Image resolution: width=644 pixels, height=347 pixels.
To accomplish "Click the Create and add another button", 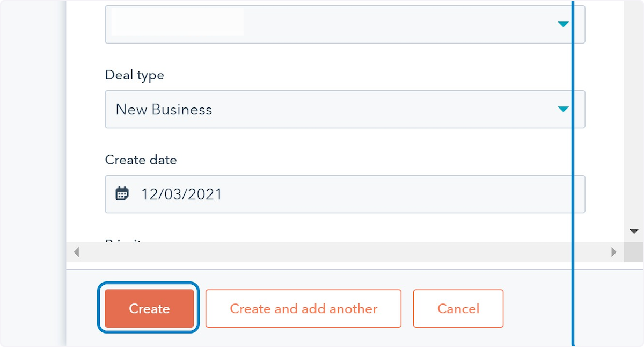I will (x=303, y=309).
